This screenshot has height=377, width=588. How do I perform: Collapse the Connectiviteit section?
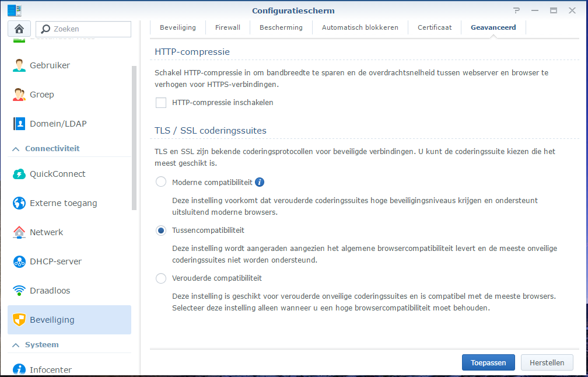point(16,149)
